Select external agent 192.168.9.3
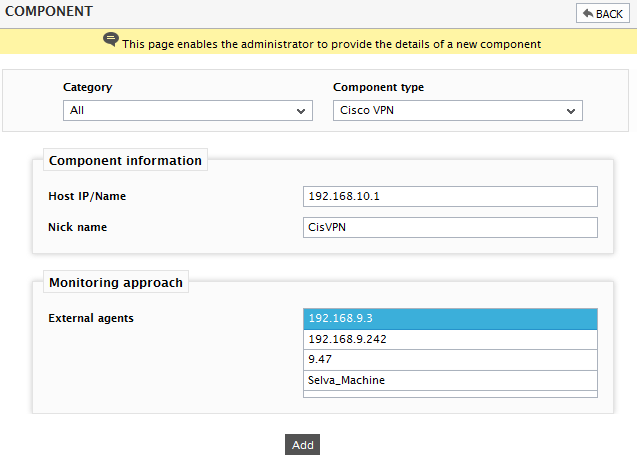The height and width of the screenshot is (468, 637). (x=450, y=318)
